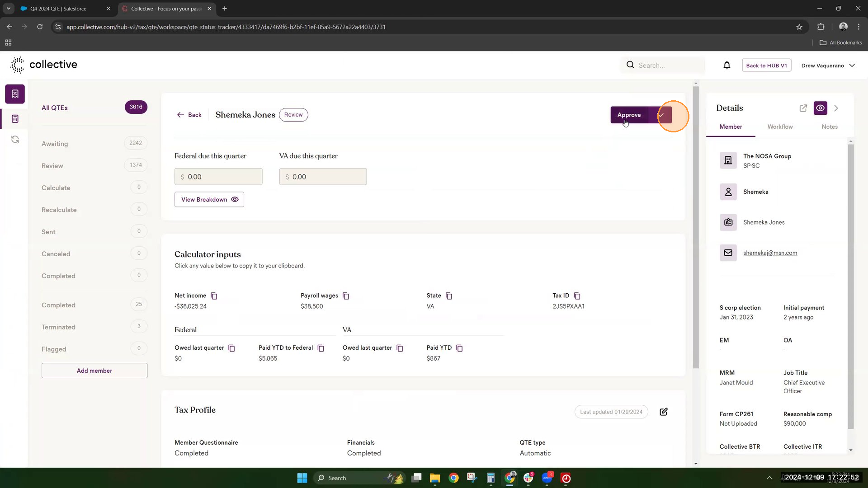
Task: Copy the Net income value icon
Action: [214, 296]
